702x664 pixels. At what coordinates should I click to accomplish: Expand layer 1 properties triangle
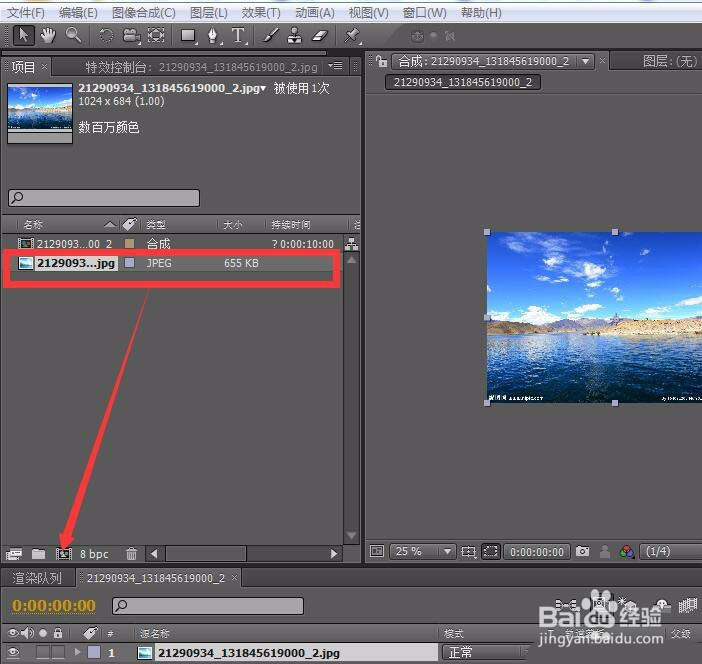click(77, 652)
